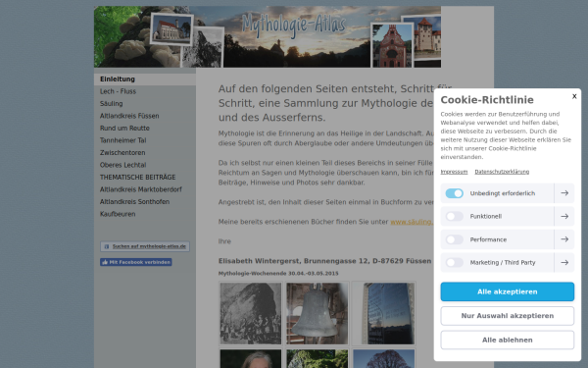Open the bare tree against sky thumbnail
The width and height of the screenshot is (588, 368).
pyautogui.click(x=383, y=358)
